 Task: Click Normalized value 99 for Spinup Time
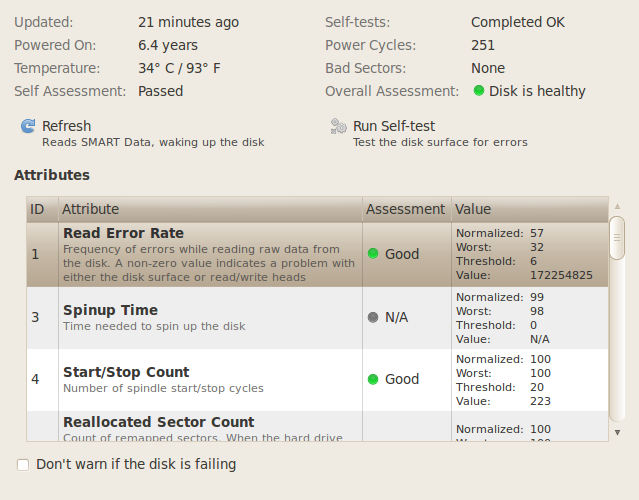[x=537, y=297]
